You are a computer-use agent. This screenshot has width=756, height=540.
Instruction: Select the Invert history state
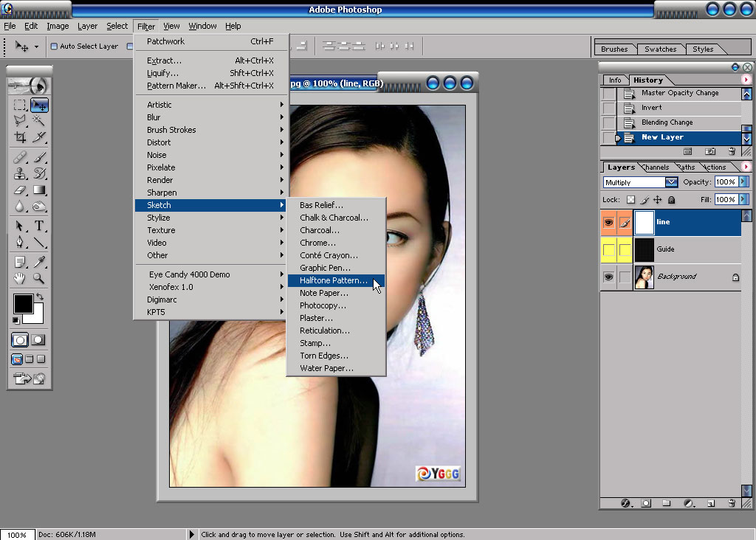[x=679, y=108]
